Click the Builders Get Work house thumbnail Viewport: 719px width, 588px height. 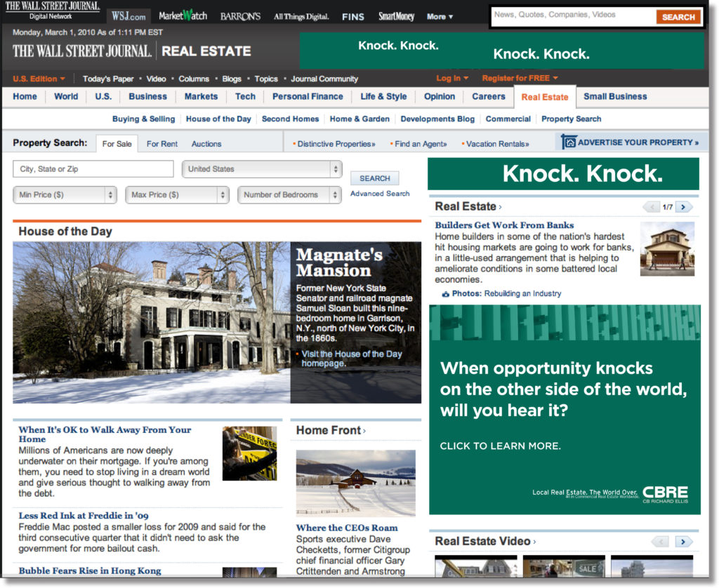coord(667,249)
